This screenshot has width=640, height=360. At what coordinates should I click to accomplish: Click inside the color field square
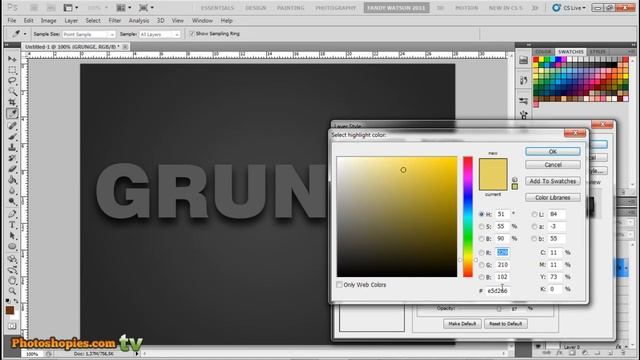(x=397, y=217)
